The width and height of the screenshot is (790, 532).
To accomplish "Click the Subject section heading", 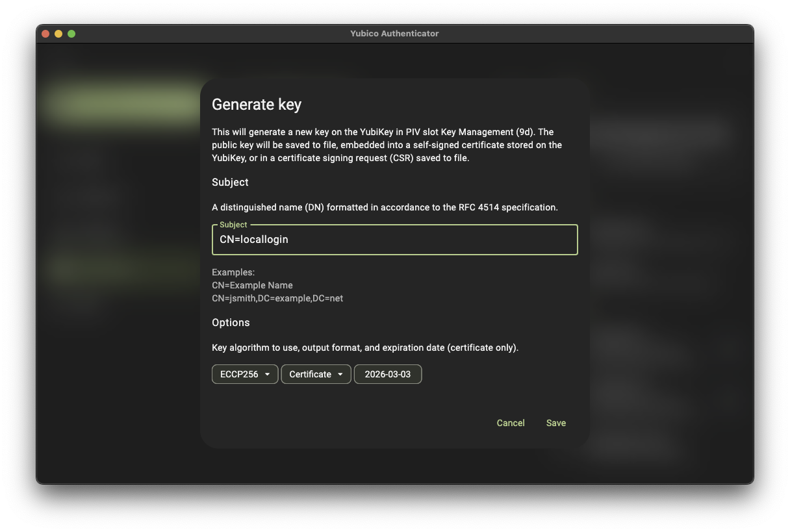I will [230, 183].
